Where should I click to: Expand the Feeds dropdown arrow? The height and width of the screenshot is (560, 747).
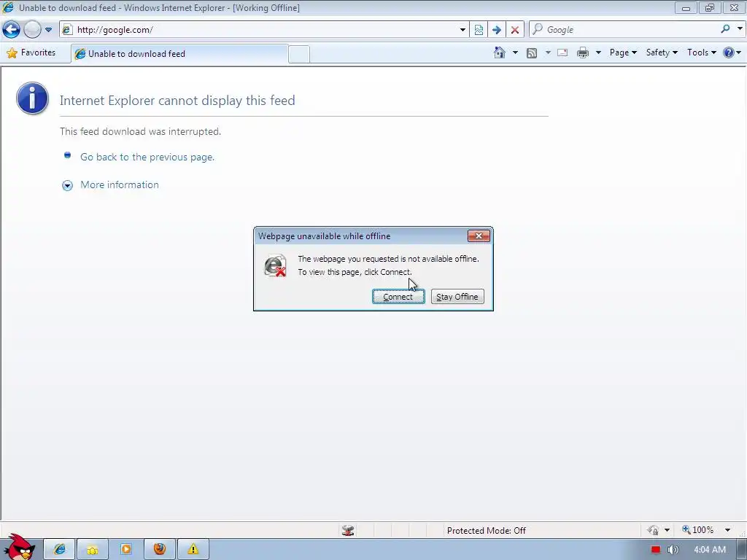[x=548, y=52]
